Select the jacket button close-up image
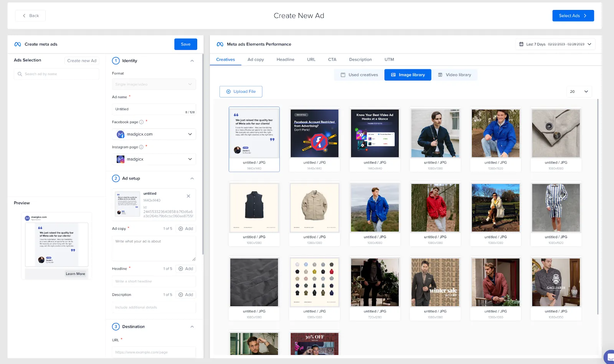614x364 pixels. point(556,133)
